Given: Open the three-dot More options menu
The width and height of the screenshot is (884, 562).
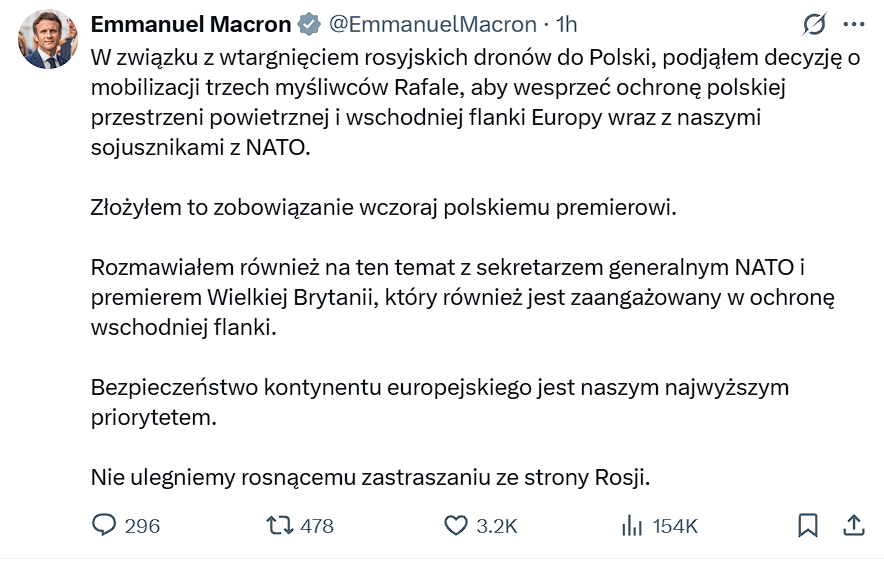Looking at the screenshot, I should click(853, 24).
